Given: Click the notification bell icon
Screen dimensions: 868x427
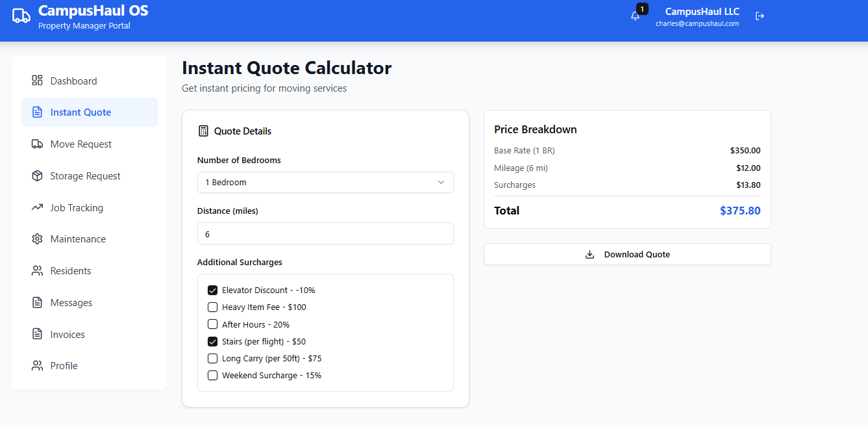Looking at the screenshot, I should [x=635, y=16].
